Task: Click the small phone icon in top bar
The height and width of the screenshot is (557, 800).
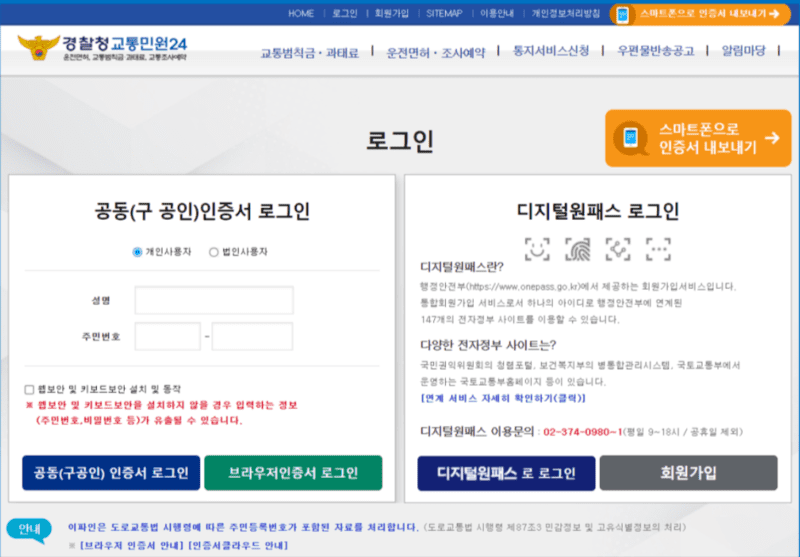Action: click(623, 14)
